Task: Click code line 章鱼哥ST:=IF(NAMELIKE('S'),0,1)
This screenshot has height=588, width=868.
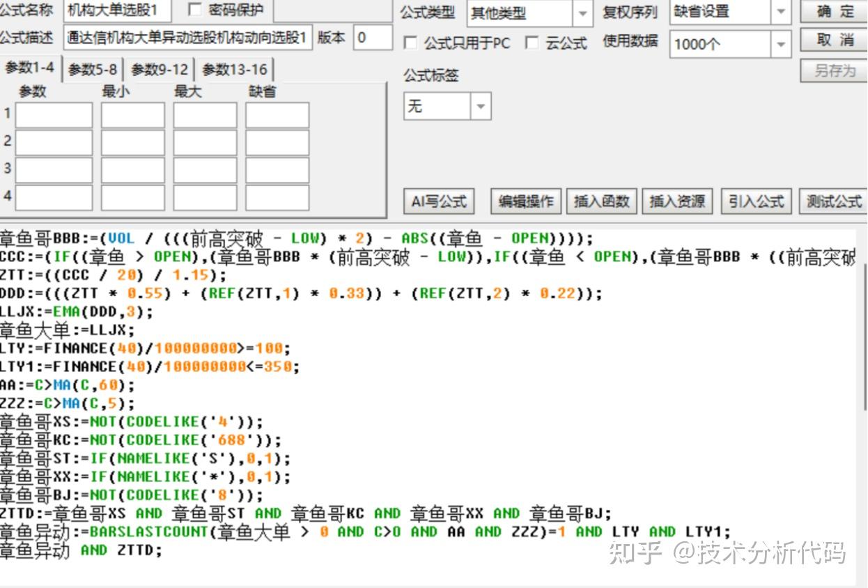Action: (x=146, y=458)
